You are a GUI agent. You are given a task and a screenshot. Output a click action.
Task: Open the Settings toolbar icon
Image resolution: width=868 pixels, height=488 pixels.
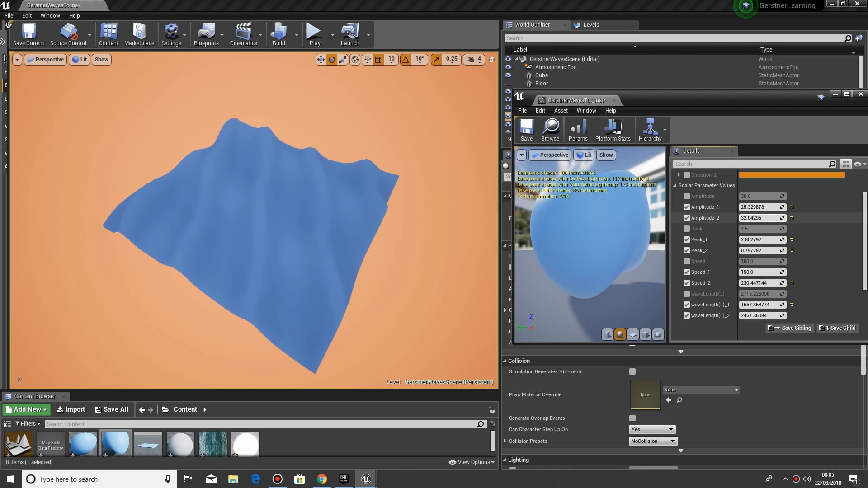[x=171, y=35]
